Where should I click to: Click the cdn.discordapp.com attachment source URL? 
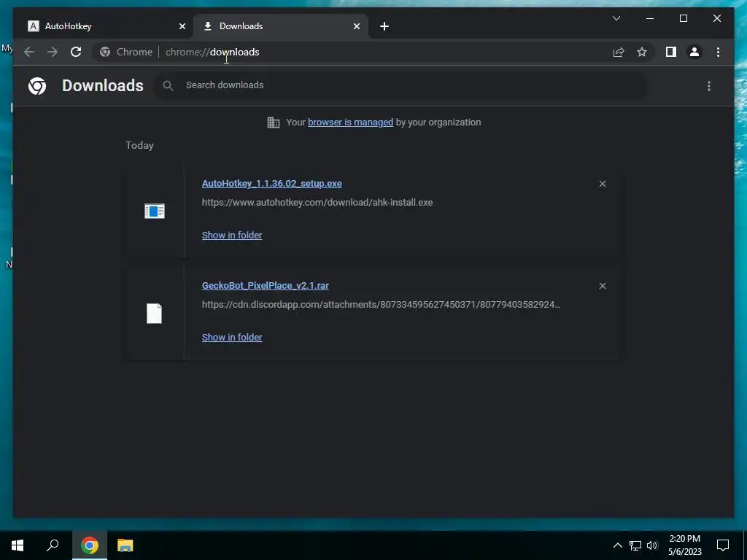[381, 304]
